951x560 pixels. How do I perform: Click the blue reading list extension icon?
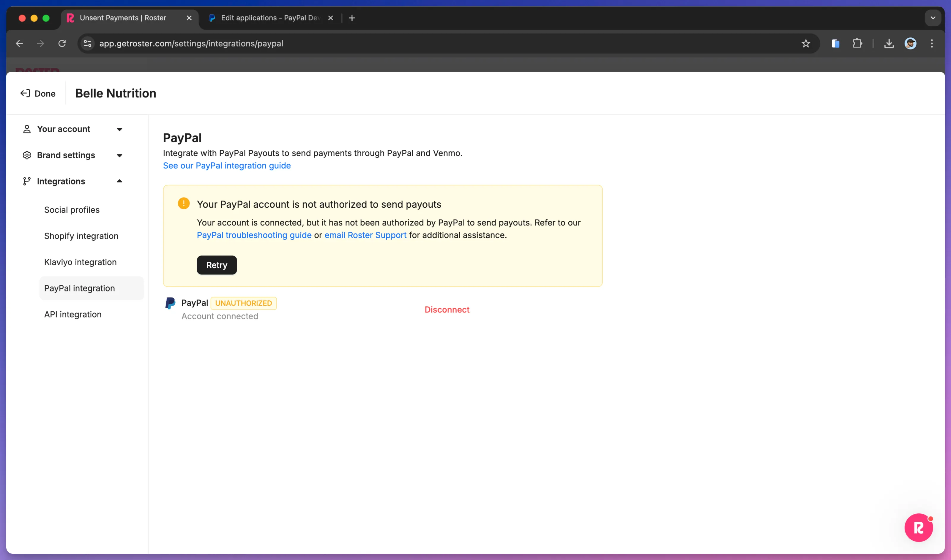[x=835, y=43]
